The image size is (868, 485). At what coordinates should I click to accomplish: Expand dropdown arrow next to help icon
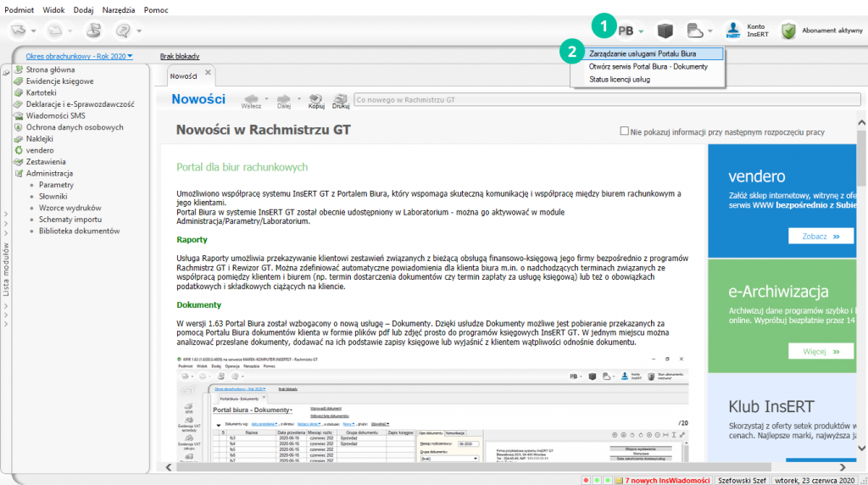pyautogui.click(x=139, y=31)
